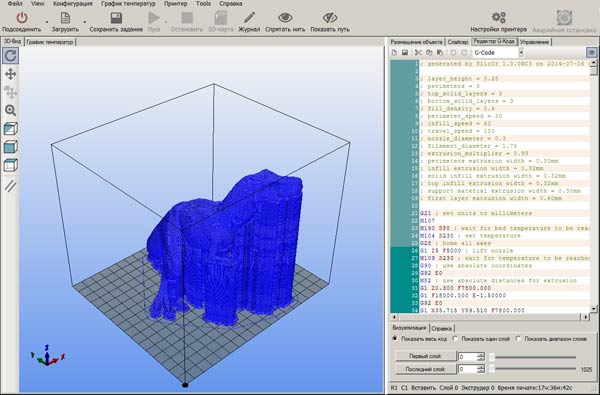Viewport: 600px width, 395px height.
Task: Click the Redo icon in editor toolbar
Action: 464,52
